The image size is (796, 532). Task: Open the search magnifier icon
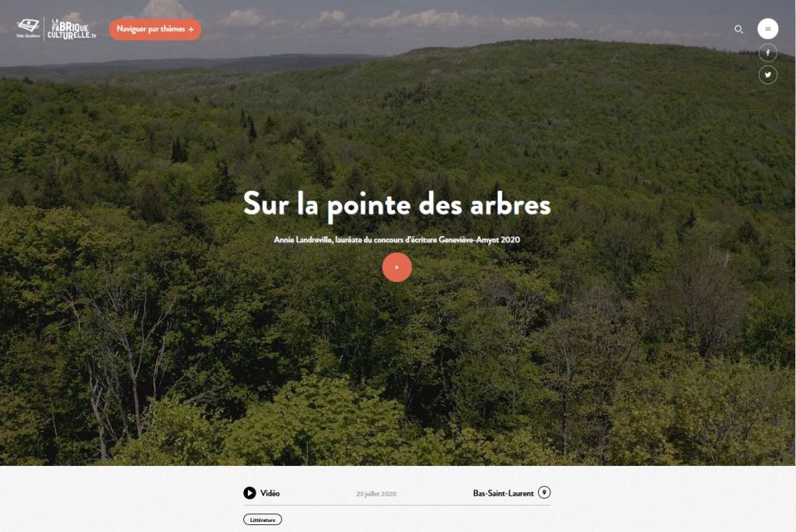[738, 30]
